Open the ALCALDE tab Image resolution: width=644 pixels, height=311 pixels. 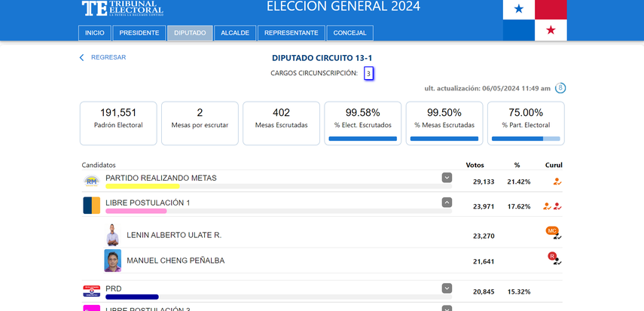coord(235,33)
